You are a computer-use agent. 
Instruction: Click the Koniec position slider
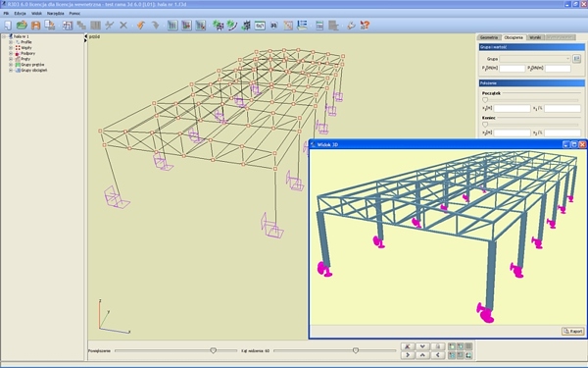485,125
